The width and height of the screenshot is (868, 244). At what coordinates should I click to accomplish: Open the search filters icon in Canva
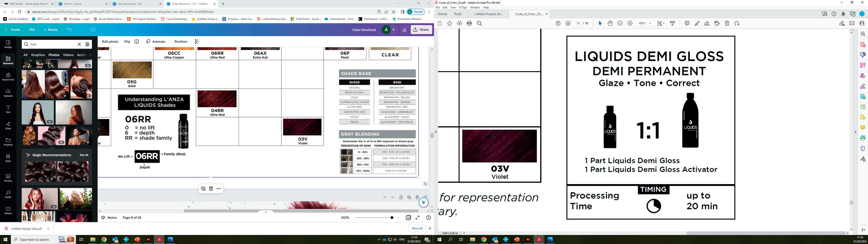[88, 44]
